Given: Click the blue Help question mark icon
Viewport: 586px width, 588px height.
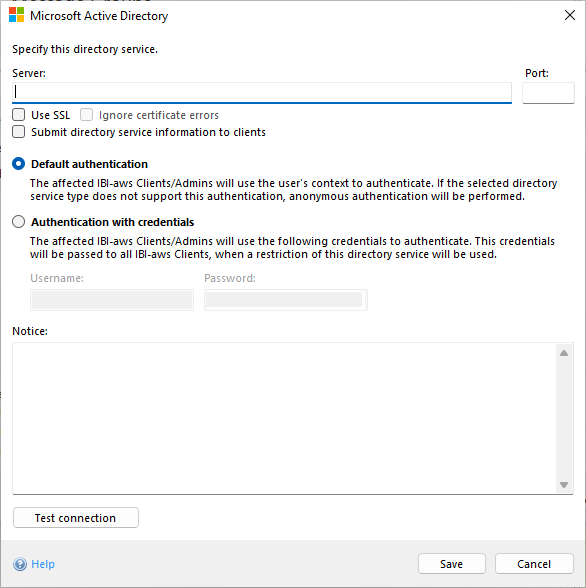Looking at the screenshot, I should coord(20,564).
